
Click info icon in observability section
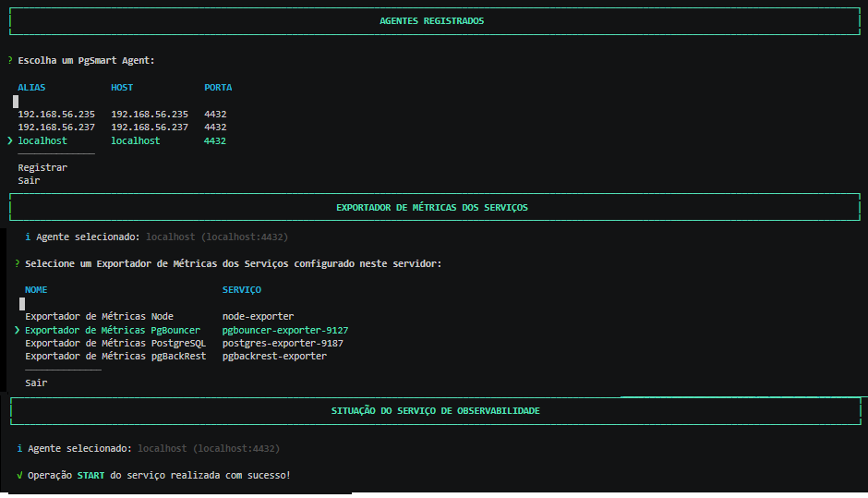point(19,449)
